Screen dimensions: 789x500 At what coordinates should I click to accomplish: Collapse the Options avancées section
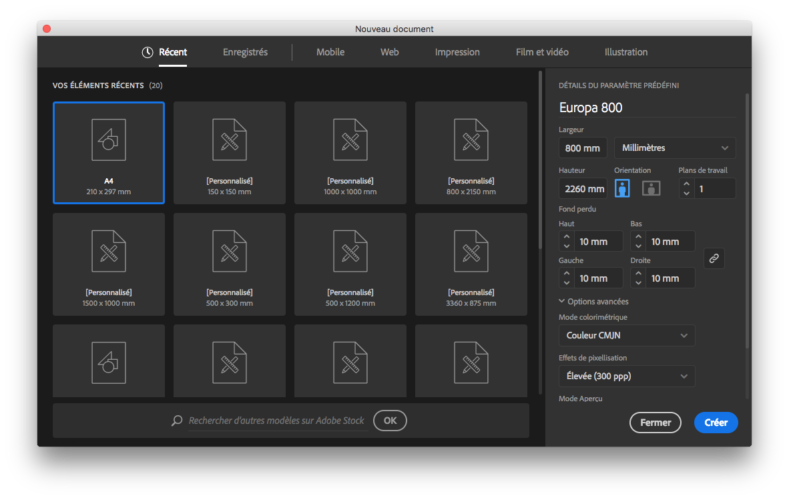click(x=562, y=301)
